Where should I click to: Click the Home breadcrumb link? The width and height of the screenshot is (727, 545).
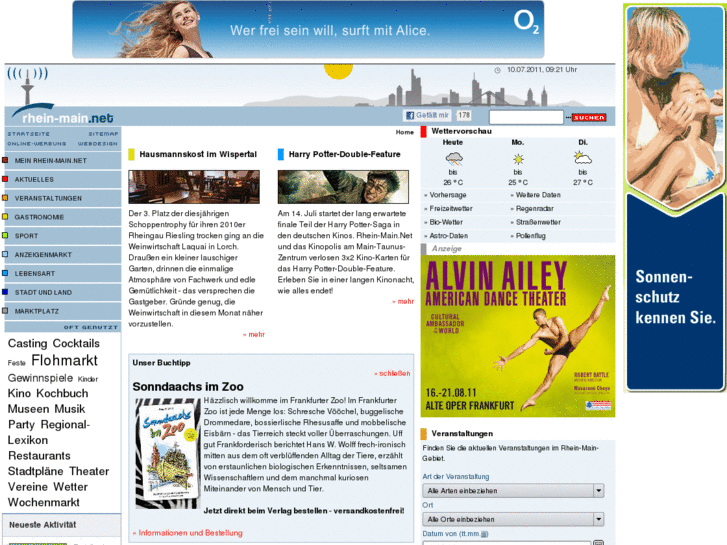[x=404, y=132]
